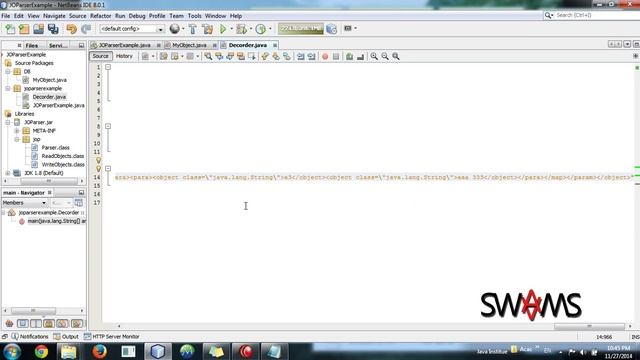
Task: Click the Shift Line Right icon in editor toolbar
Action: pos(311,56)
